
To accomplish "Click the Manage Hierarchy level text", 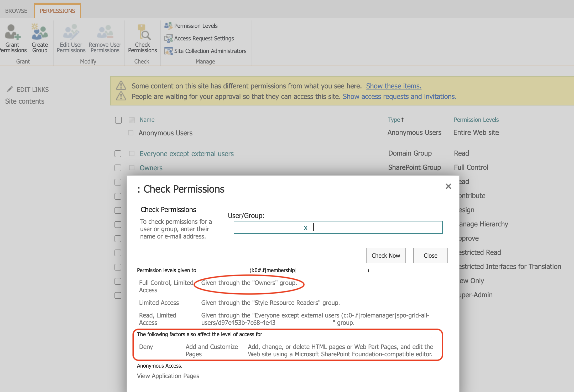I will coord(483,224).
